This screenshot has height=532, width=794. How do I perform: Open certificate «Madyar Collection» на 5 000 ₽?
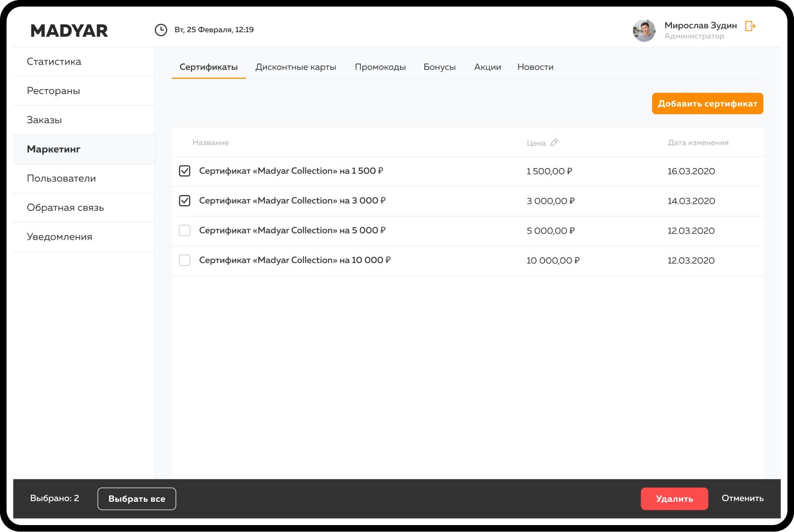292,231
